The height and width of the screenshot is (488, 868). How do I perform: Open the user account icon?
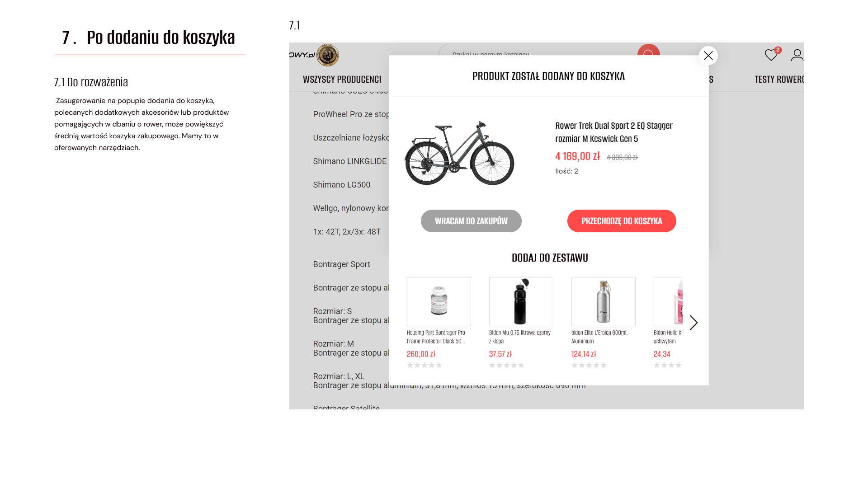(x=797, y=55)
